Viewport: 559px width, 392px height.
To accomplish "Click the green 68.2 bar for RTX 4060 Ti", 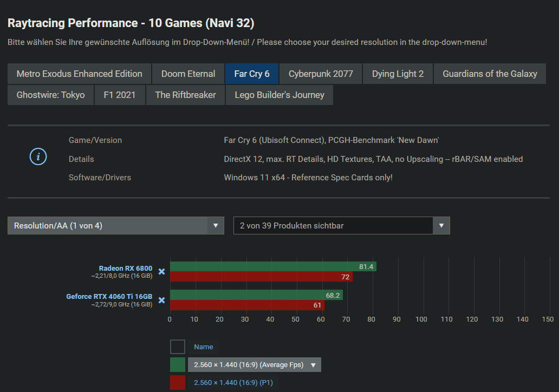I will 256,295.
